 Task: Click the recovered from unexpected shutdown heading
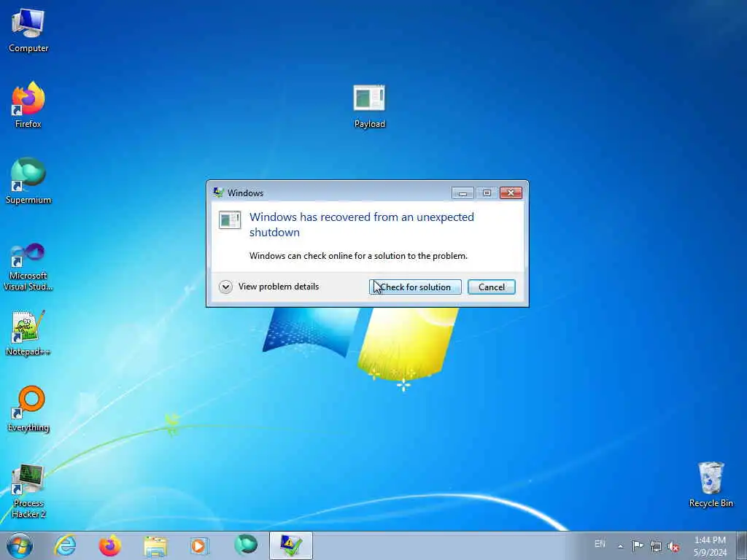[x=362, y=225]
